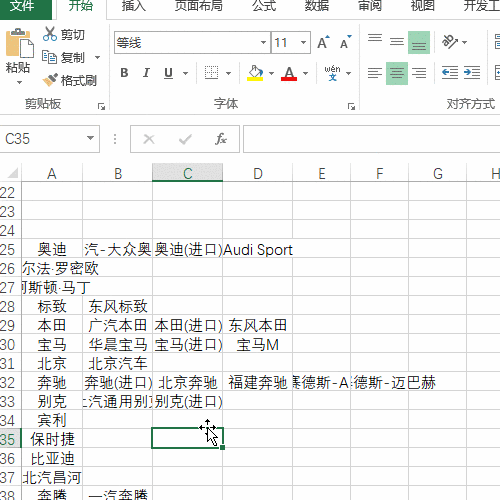500x500 pixels.
Task: Select column C header
Action: (187, 173)
